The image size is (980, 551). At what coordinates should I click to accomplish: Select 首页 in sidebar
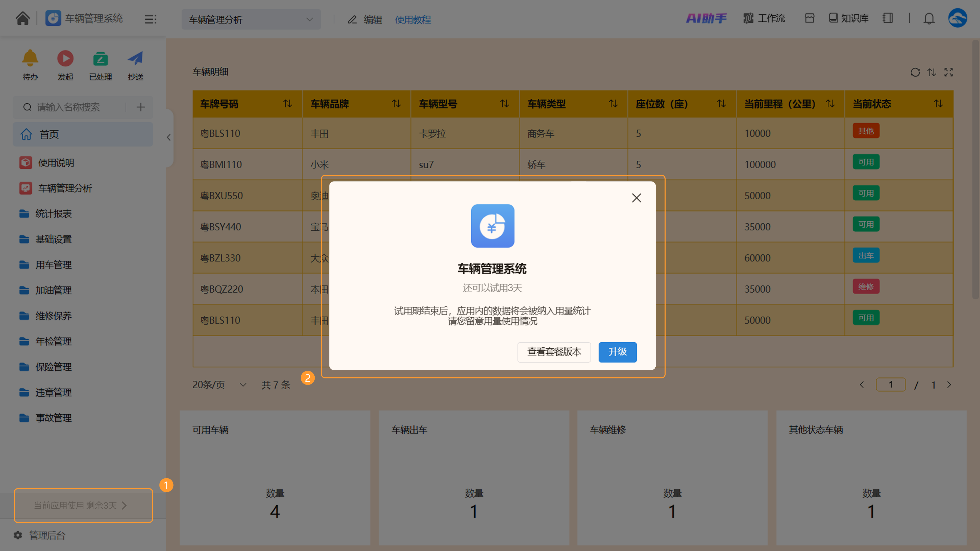83,134
